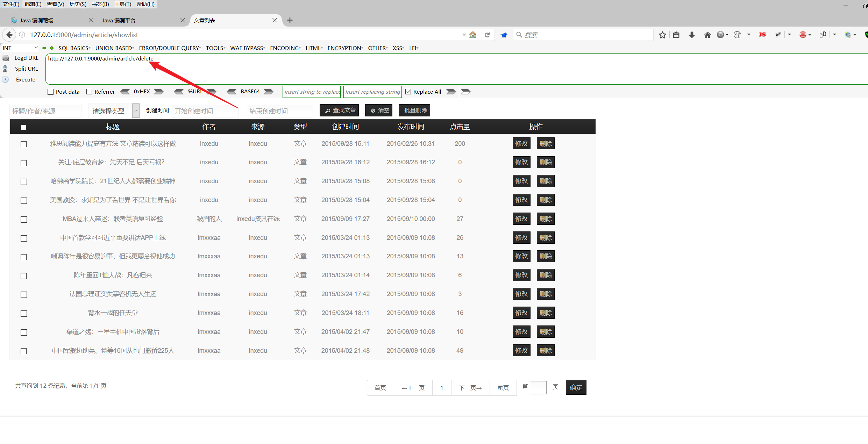The height and width of the screenshot is (444, 868).
Task: Click the 批量删除 button
Action: pos(414,110)
